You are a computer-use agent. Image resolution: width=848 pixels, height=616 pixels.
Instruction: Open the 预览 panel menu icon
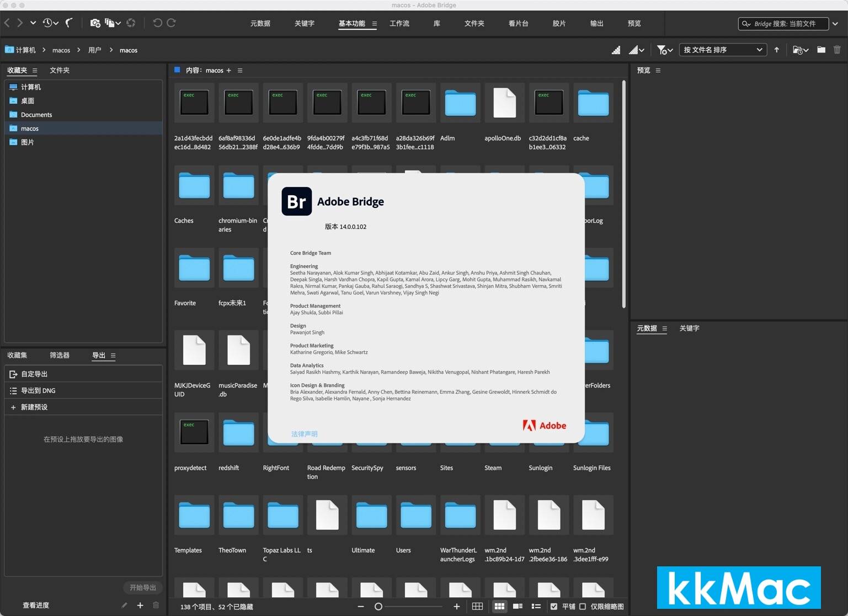click(x=658, y=71)
